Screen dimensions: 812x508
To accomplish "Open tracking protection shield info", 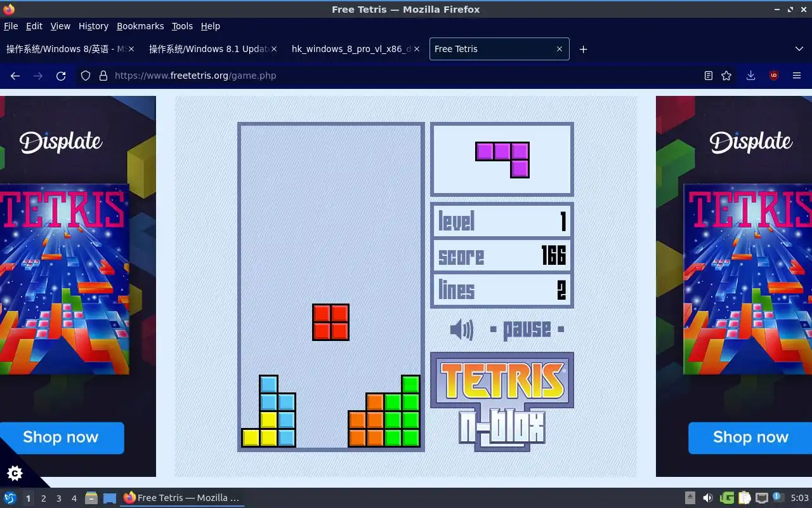I will point(86,76).
